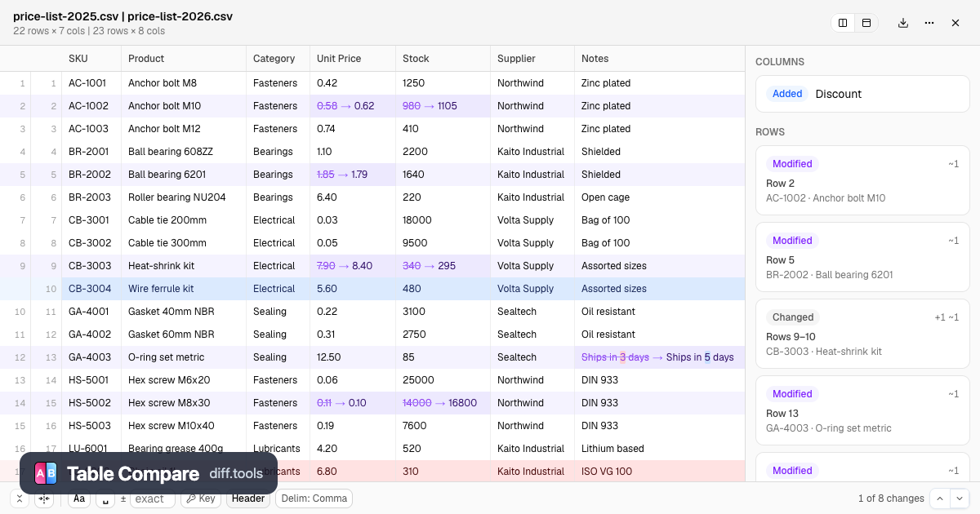Click the changed stock 14000 → 16800 cell
Image resolution: width=980 pixels, height=514 pixels.
(x=443, y=403)
